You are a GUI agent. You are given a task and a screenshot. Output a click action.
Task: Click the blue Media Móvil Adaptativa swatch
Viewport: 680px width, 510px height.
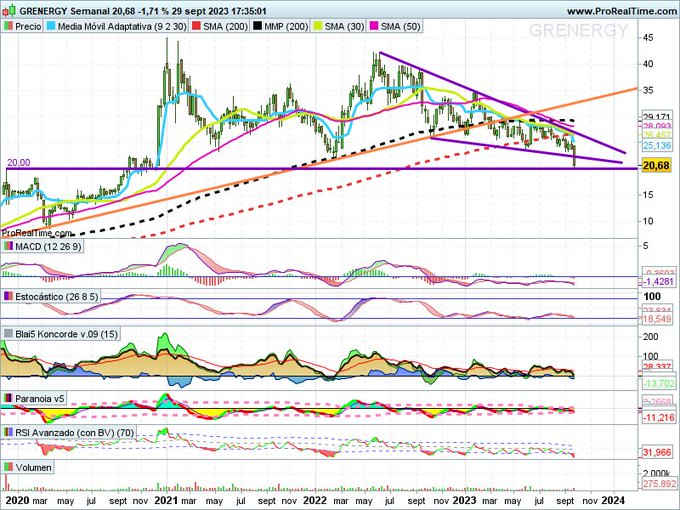click(51, 26)
